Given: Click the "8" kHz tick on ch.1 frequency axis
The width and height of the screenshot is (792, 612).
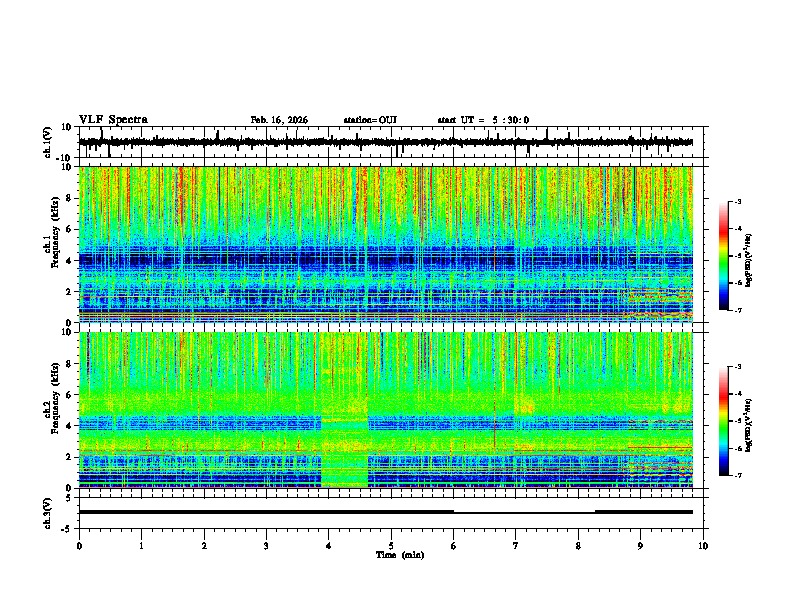Looking at the screenshot, I should [x=70, y=198].
